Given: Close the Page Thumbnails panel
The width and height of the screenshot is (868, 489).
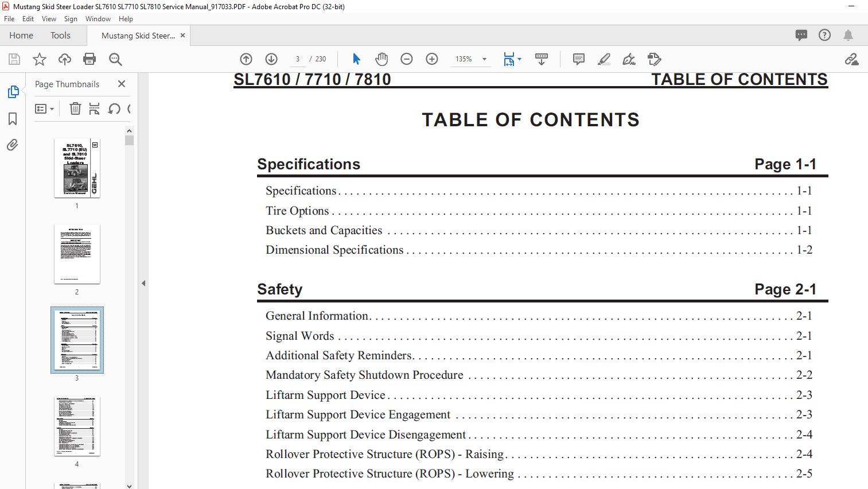Looking at the screenshot, I should click(x=122, y=84).
